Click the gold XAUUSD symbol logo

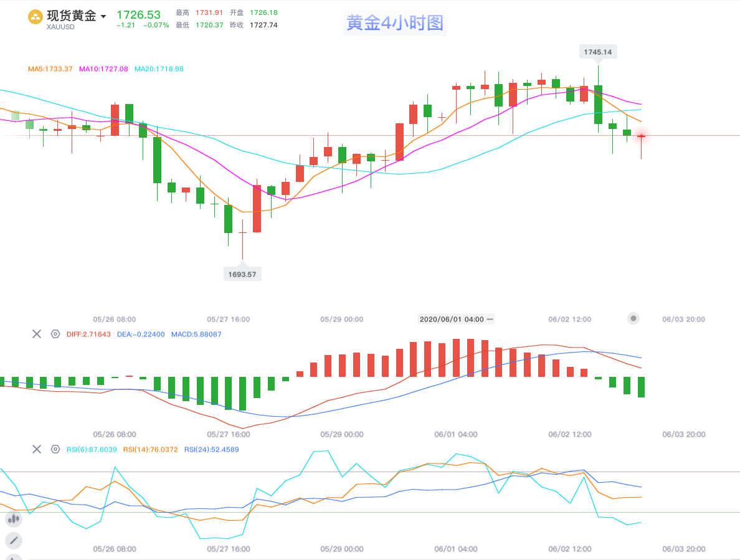[36, 17]
